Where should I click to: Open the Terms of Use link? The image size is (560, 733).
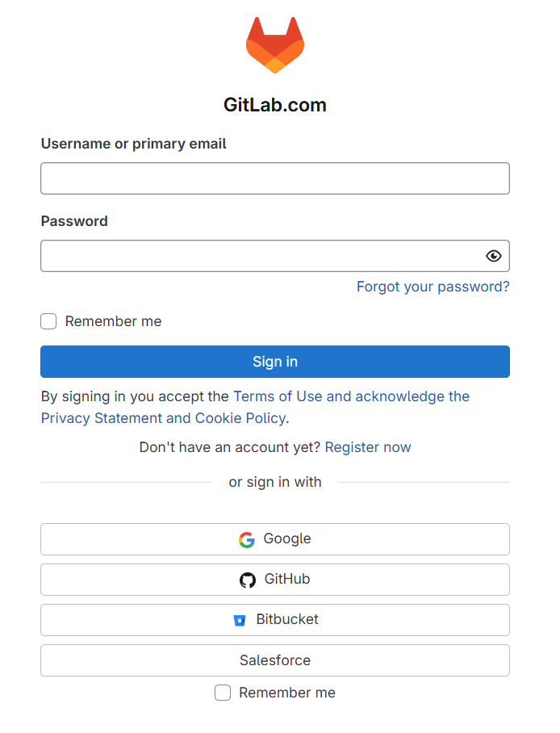[278, 396]
